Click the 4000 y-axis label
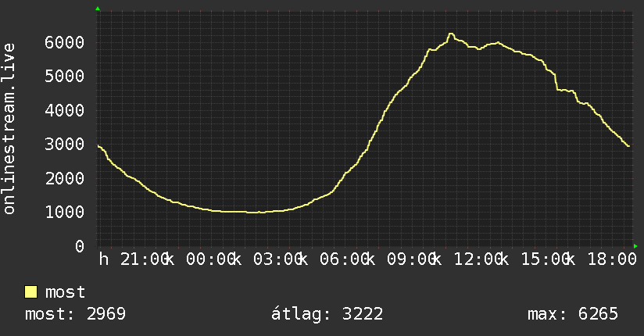The image size is (644, 336). (65, 110)
